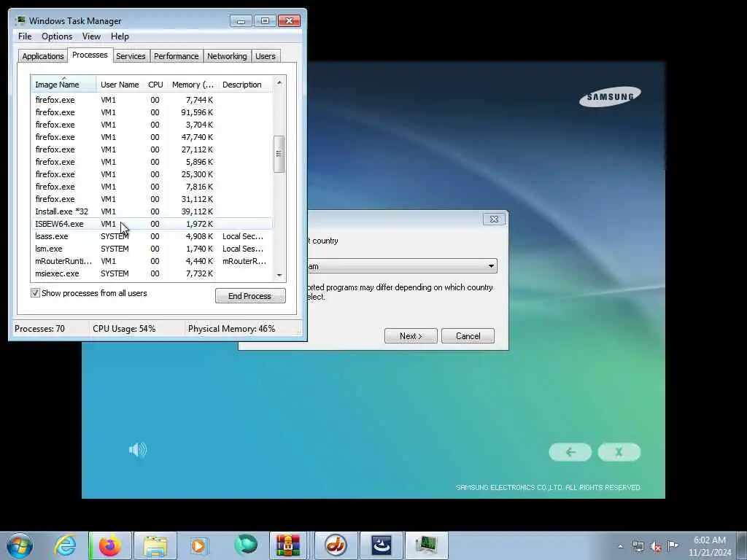Open the Help menu in Task Manager
This screenshot has width=747, height=560.
(x=120, y=36)
